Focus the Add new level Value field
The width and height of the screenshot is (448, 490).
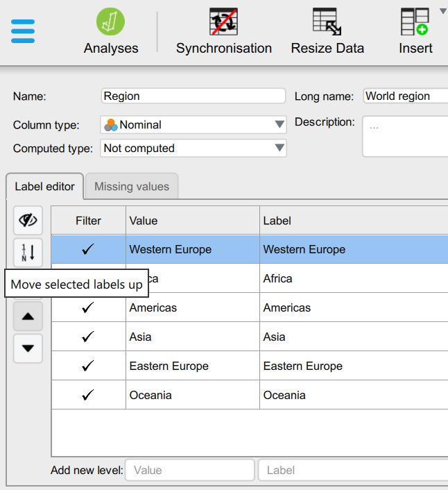click(x=189, y=470)
